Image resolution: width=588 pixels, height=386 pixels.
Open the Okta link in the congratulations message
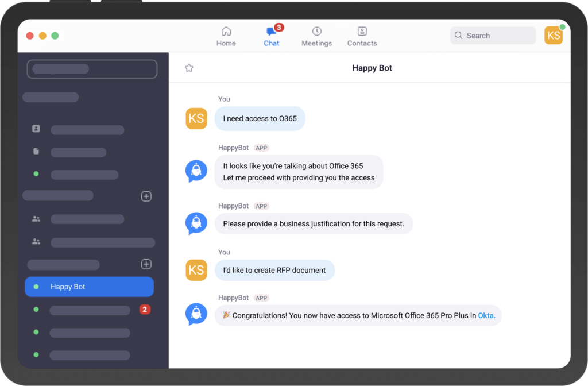pyautogui.click(x=486, y=315)
